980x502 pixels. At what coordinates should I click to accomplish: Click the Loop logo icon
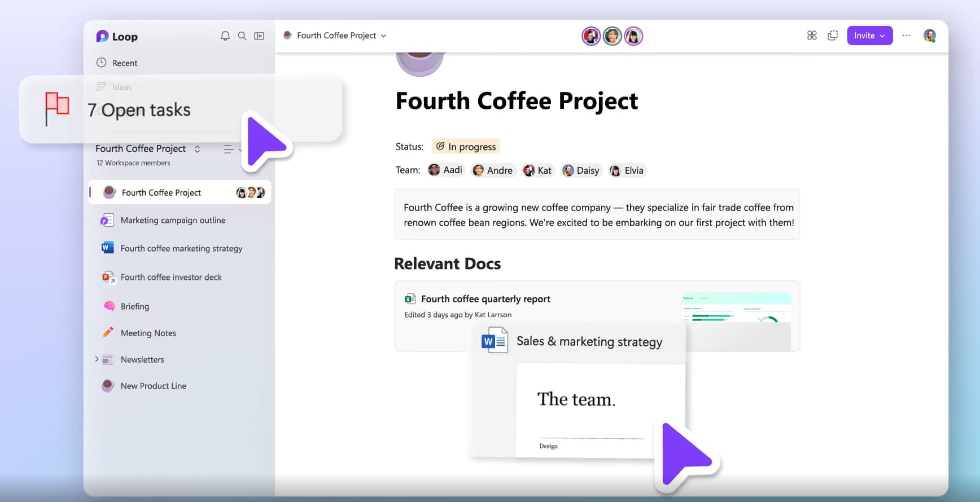(x=102, y=37)
